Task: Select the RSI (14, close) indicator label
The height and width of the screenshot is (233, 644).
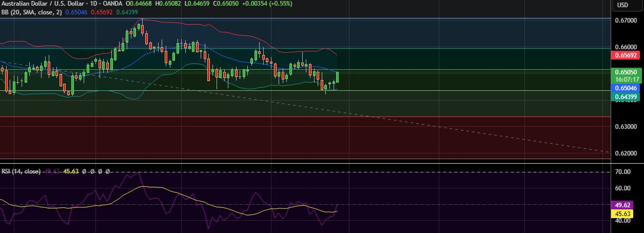Action: pos(21,171)
